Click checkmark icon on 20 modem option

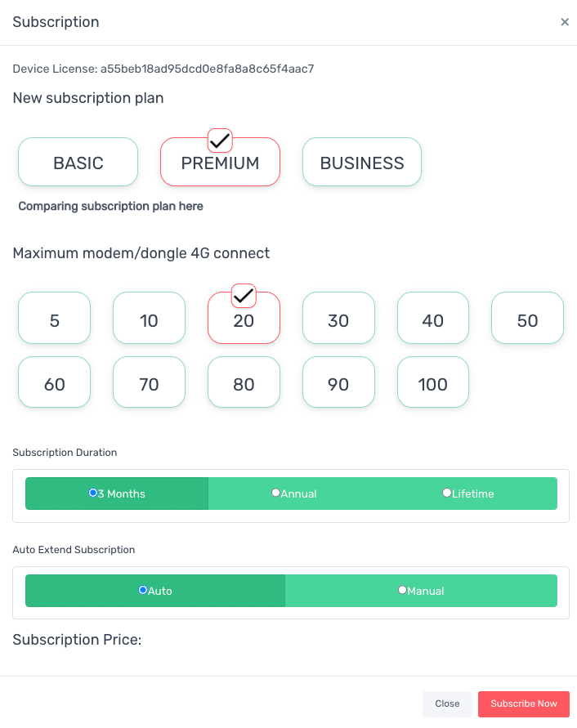244,295
